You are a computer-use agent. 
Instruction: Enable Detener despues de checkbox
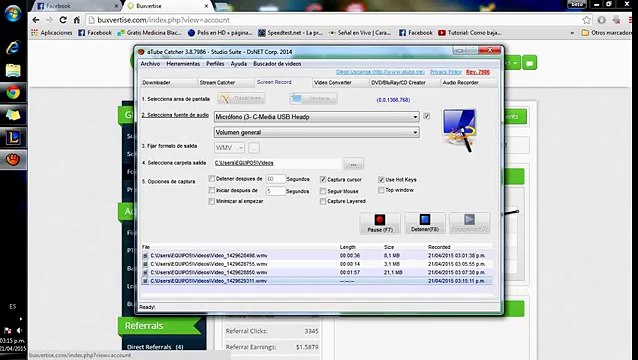(x=212, y=179)
